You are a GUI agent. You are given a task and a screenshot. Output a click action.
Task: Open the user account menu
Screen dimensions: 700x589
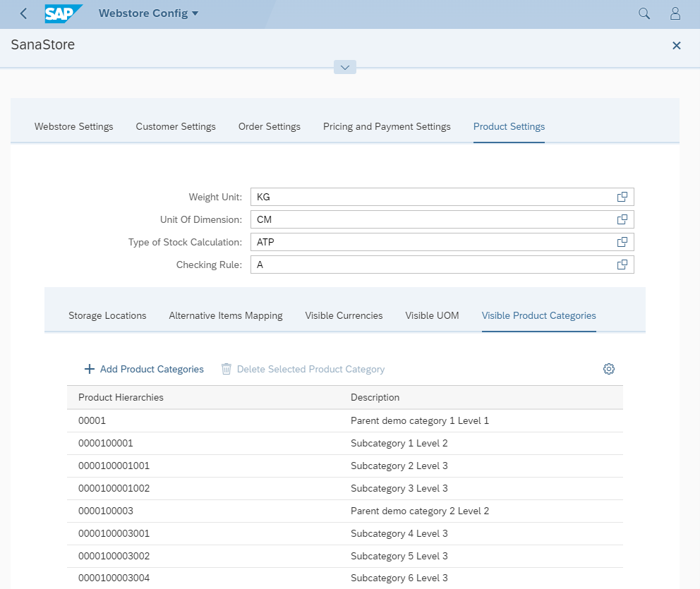click(674, 13)
